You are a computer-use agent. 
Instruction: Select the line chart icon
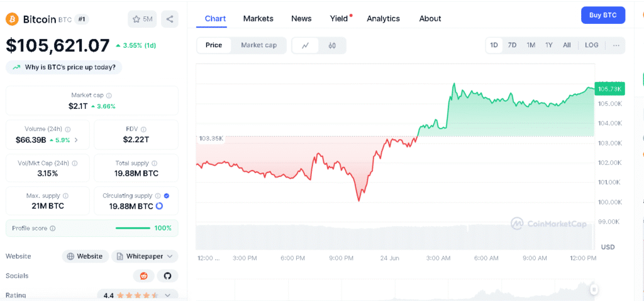(x=305, y=45)
